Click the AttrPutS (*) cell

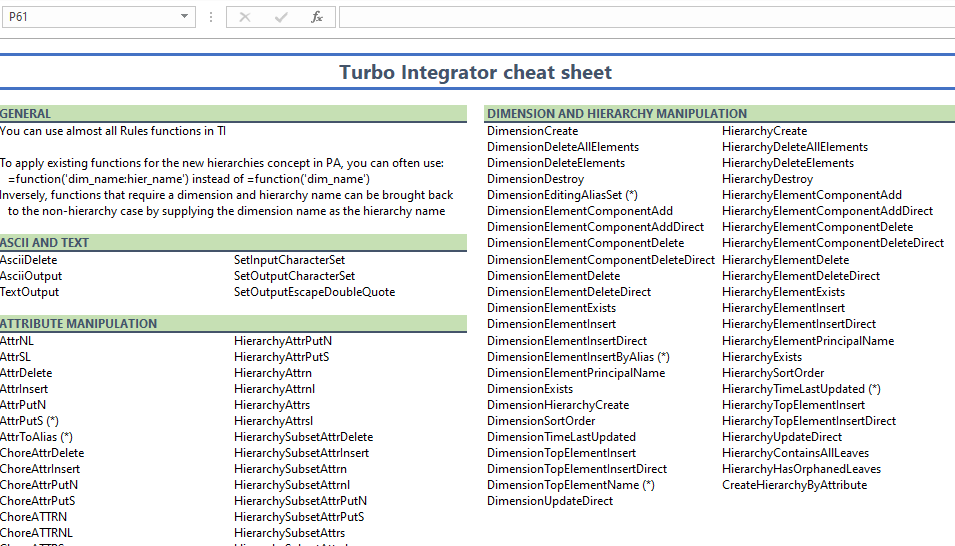tap(29, 421)
